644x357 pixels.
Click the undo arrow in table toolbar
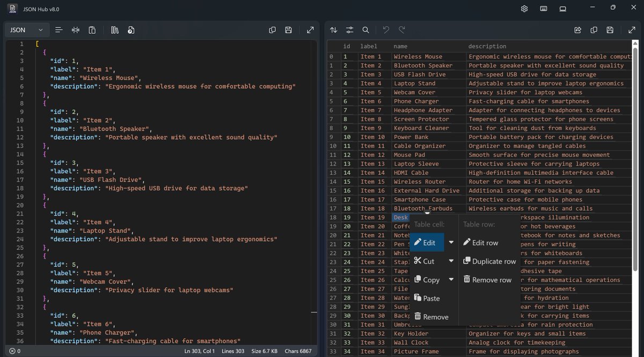386,30
